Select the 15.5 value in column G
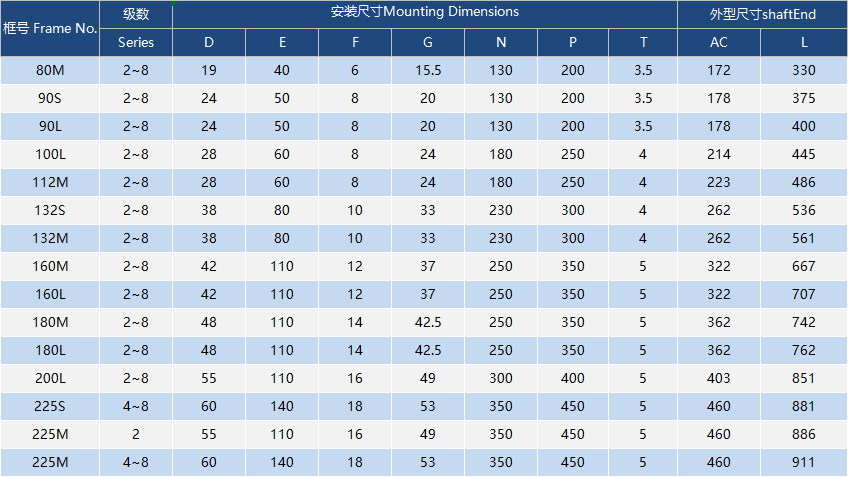This screenshot has width=848, height=477. tap(428, 71)
